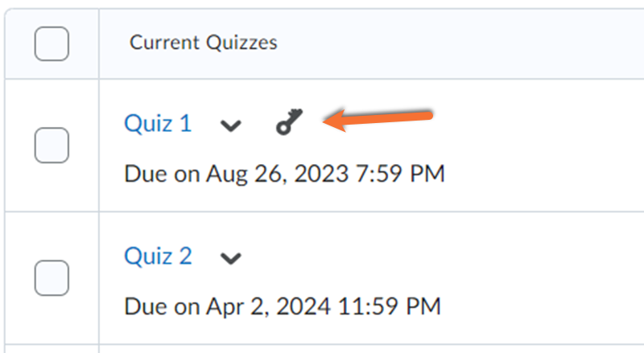Click the key icon beside Quiz 1

tap(286, 123)
